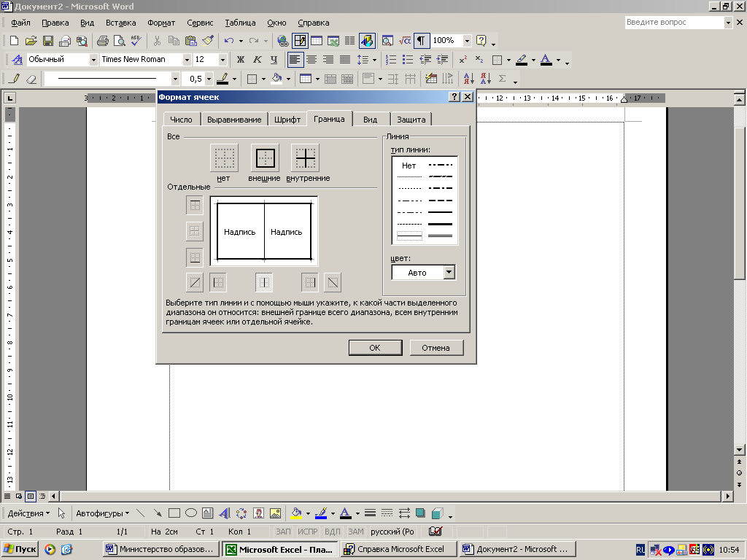Switch to the Шрифт tab
Image resolution: width=747 pixels, height=560 pixels.
coord(287,120)
